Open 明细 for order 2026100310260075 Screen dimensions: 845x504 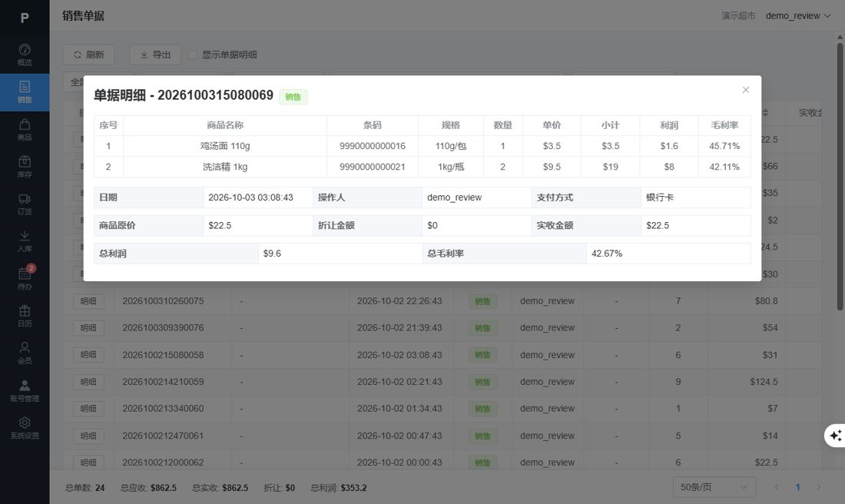point(88,300)
